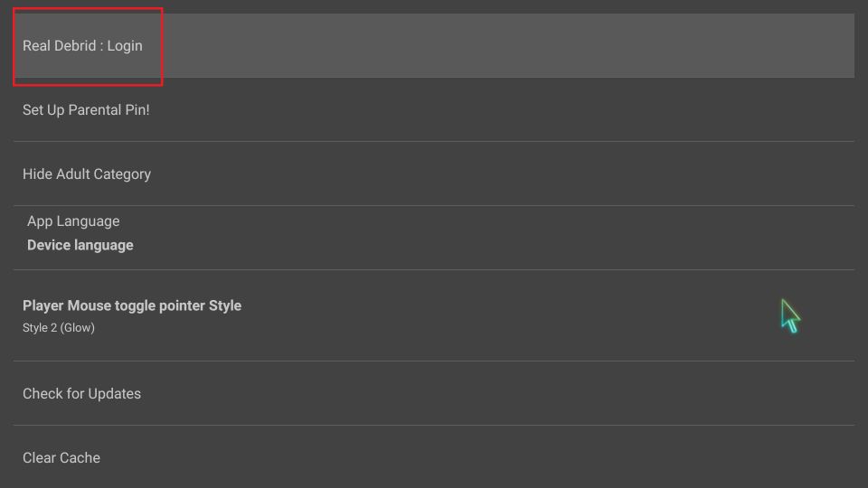This screenshot has height=488, width=868.
Task: Click the Device language value
Action: tap(80, 245)
